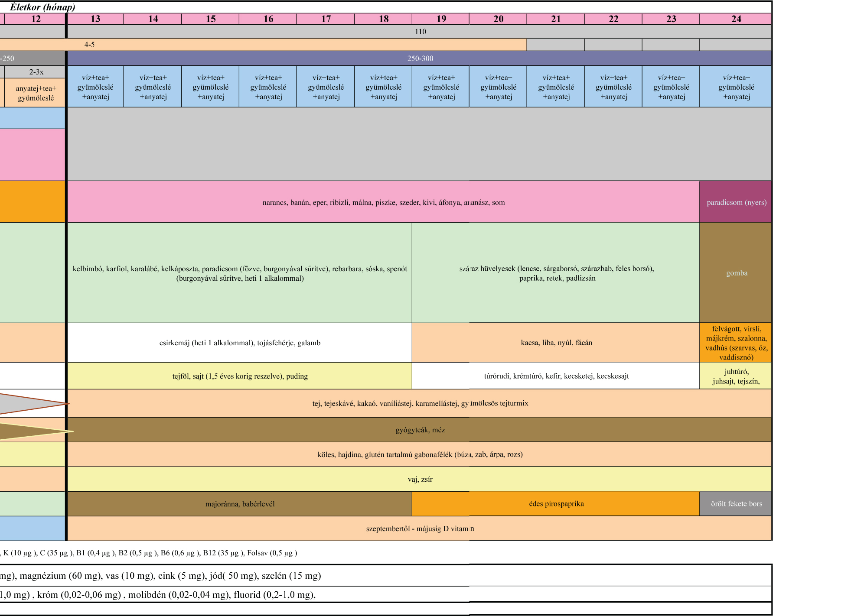
Task: Click the 'tejföl, sajt' yellow cell
Action: click(240, 376)
